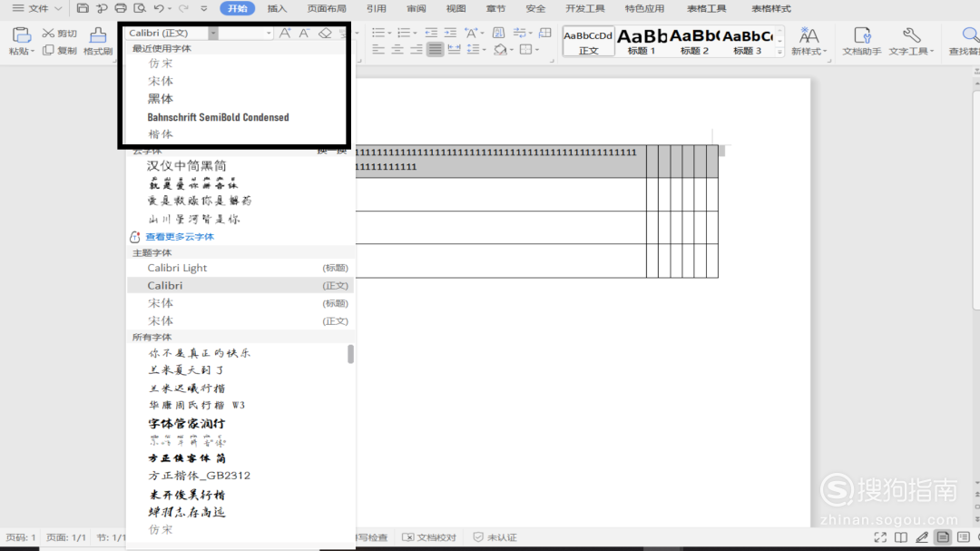Click the clear formatting eraser icon
980x551 pixels.
(325, 34)
